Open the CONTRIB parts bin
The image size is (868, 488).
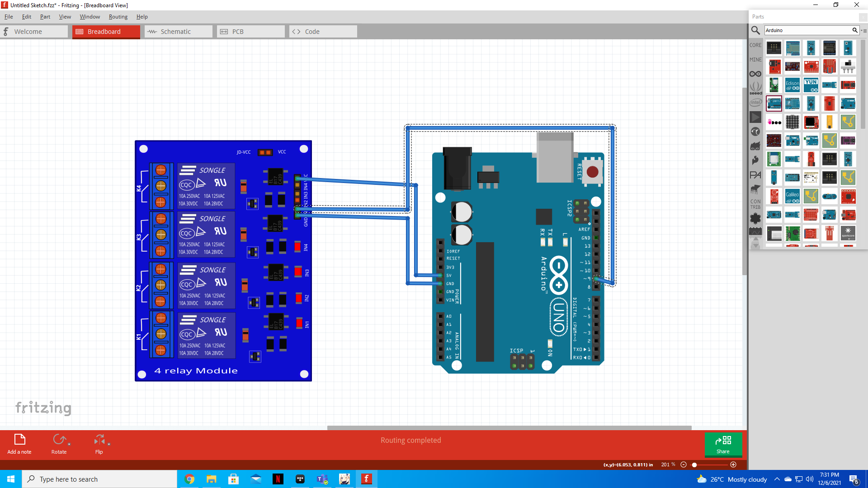pyautogui.click(x=755, y=204)
